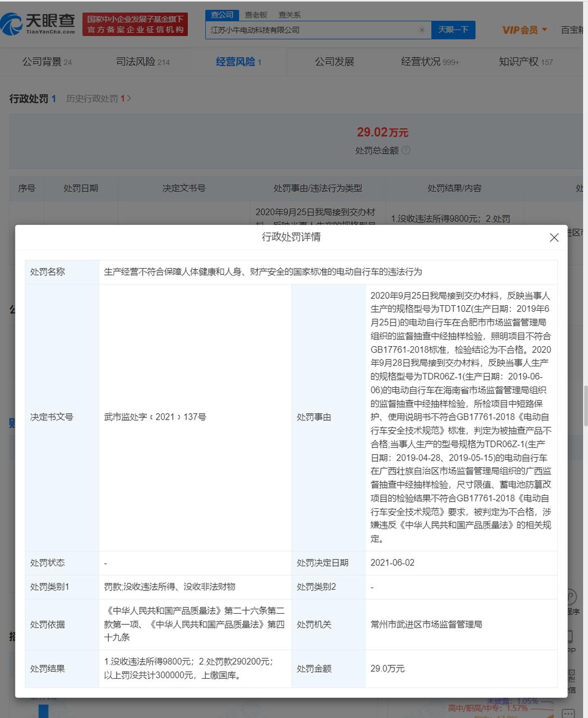Click the red 国家中小企业发展子基金 badge
Screen dimensions: 588x718
134,24
